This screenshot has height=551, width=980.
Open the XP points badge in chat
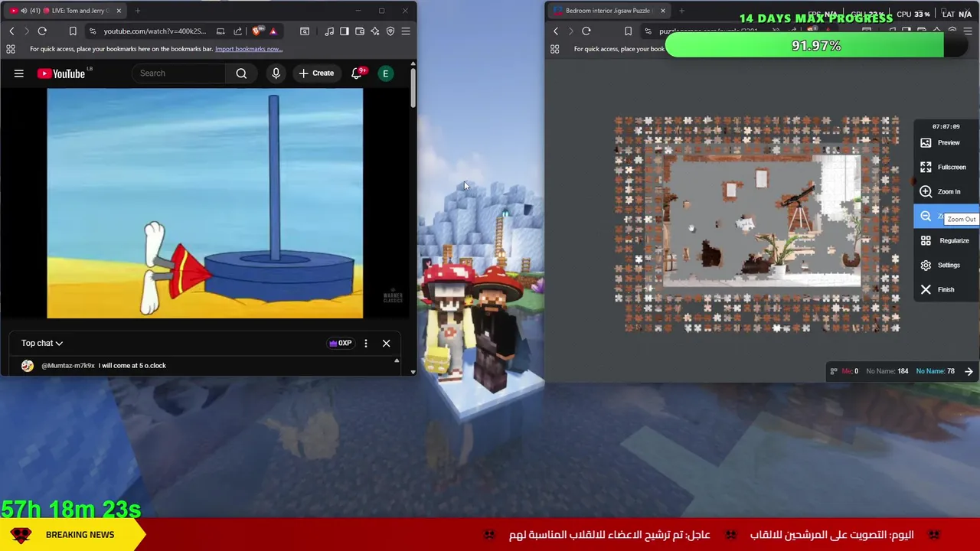tap(340, 344)
